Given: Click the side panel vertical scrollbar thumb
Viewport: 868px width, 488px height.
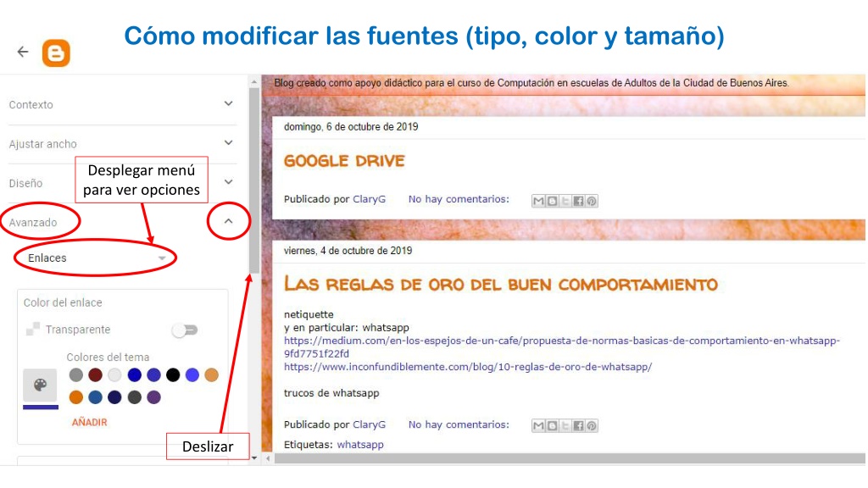Looking at the screenshot, I should 254,180.
